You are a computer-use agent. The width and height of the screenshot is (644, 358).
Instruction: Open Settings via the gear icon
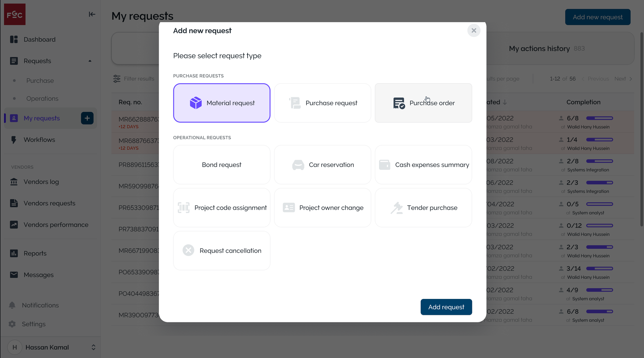pos(12,324)
